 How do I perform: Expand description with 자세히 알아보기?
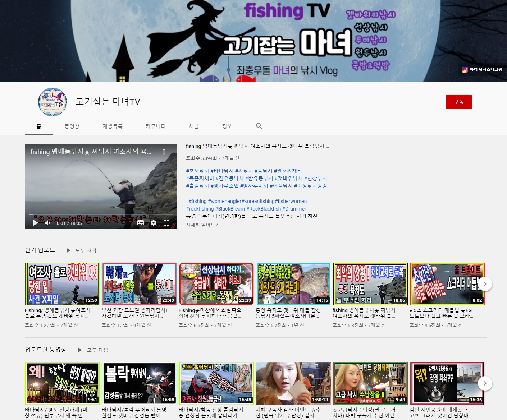tap(203, 225)
